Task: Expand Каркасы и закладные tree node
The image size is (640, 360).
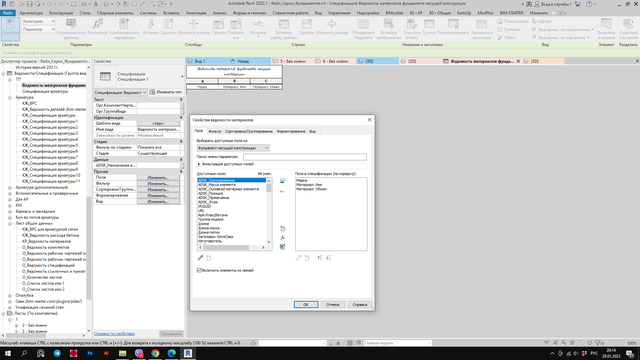Action: tap(10, 211)
